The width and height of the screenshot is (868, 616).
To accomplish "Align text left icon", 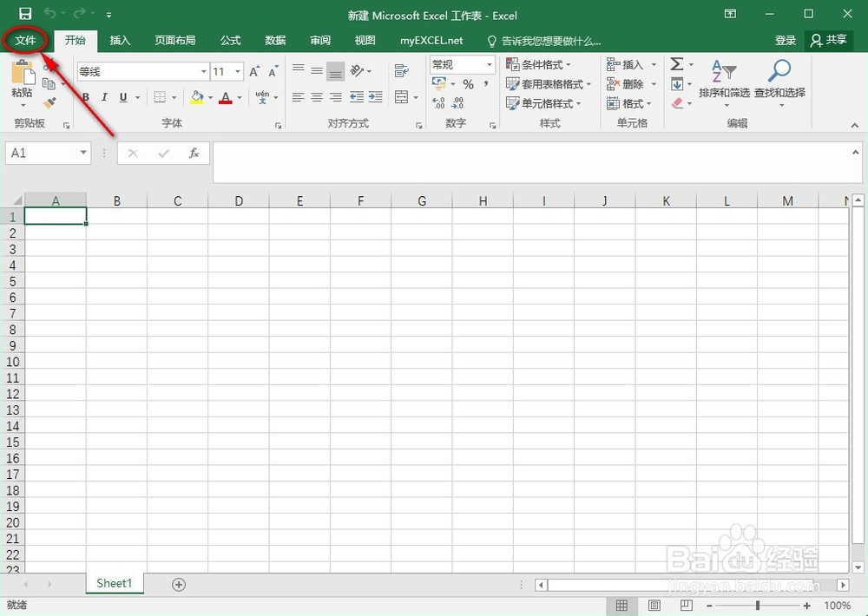I will pos(299,97).
